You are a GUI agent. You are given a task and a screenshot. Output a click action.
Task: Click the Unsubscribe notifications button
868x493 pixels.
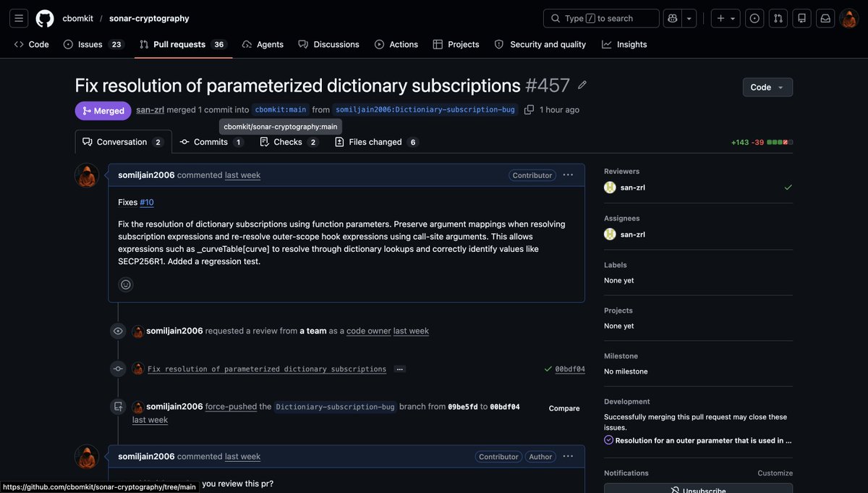[x=698, y=490]
